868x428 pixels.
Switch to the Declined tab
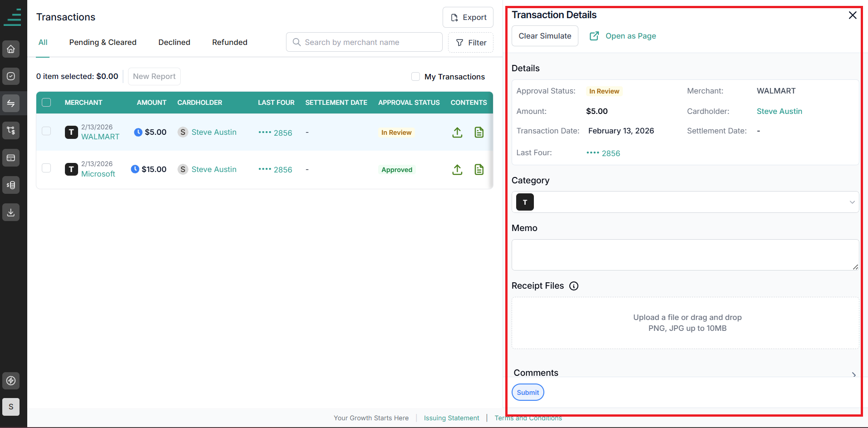tap(174, 42)
